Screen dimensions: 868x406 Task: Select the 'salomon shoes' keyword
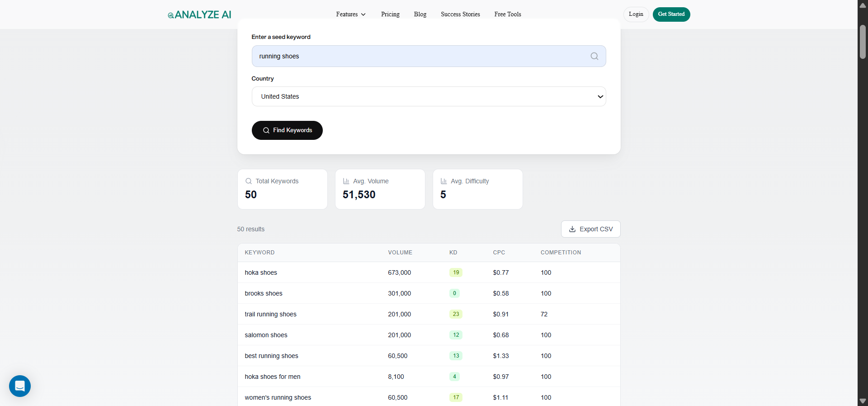pyautogui.click(x=266, y=335)
